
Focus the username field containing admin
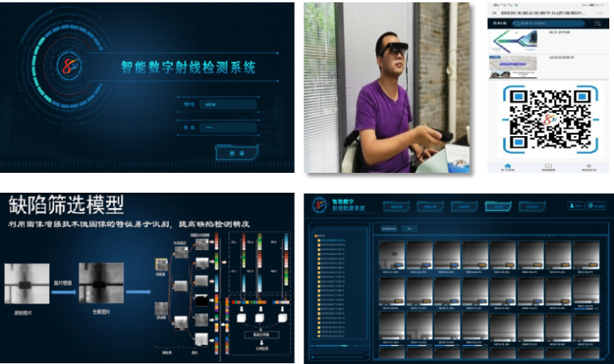[228, 104]
